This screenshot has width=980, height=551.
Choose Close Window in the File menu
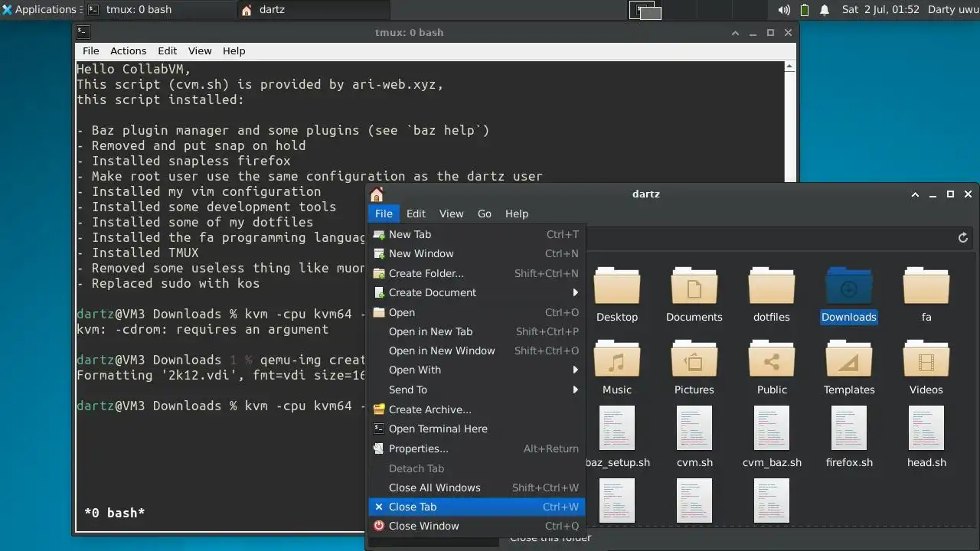[476, 526]
